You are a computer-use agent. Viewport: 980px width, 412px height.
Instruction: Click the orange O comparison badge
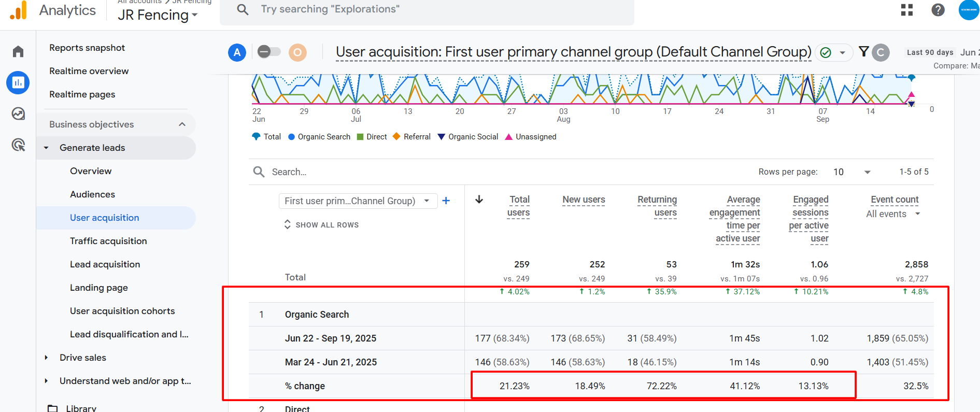point(297,52)
